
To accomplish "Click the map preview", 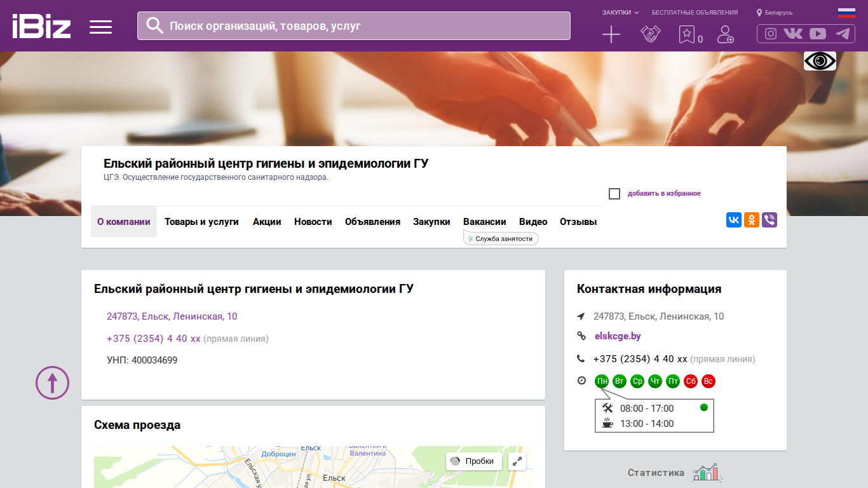I will 313,467.
